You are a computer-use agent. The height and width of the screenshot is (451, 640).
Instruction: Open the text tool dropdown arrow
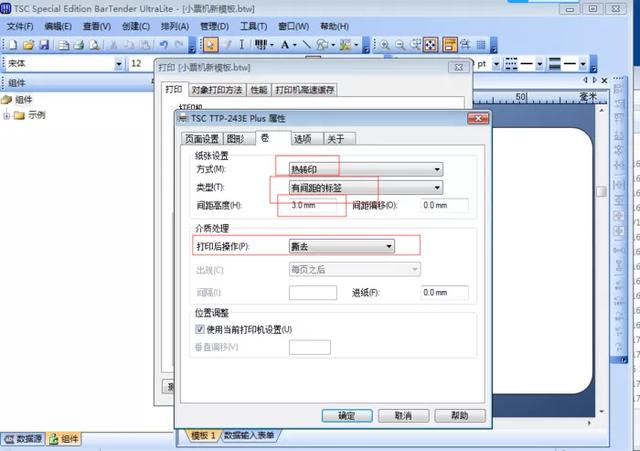(295, 45)
